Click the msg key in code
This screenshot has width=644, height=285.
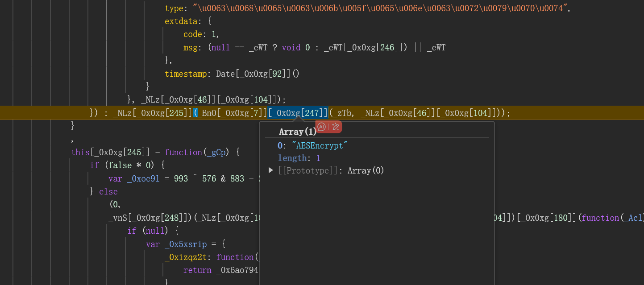pyautogui.click(x=191, y=47)
